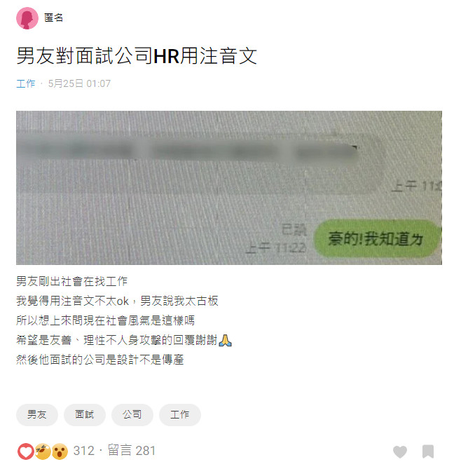The image size is (468, 476).
Task: Select the 面試 topic tag
Action: pyautogui.click(x=84, y=415)
